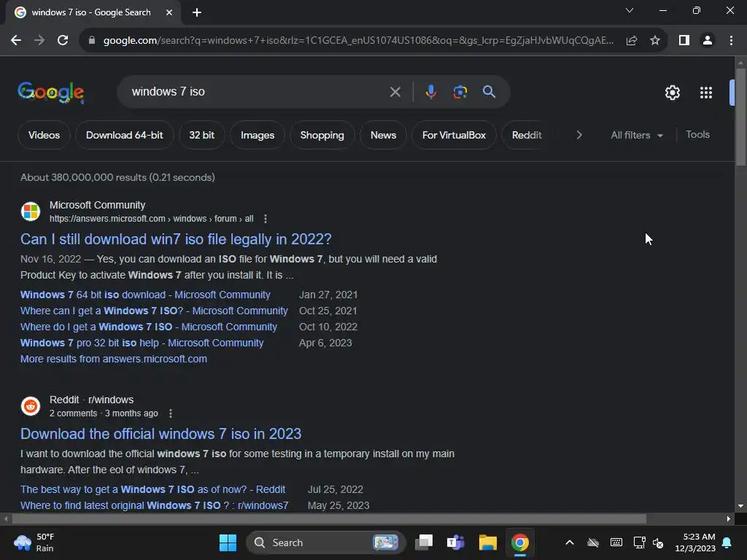Open Chrome side panel
747x560 pixels.
click(684, 41)
